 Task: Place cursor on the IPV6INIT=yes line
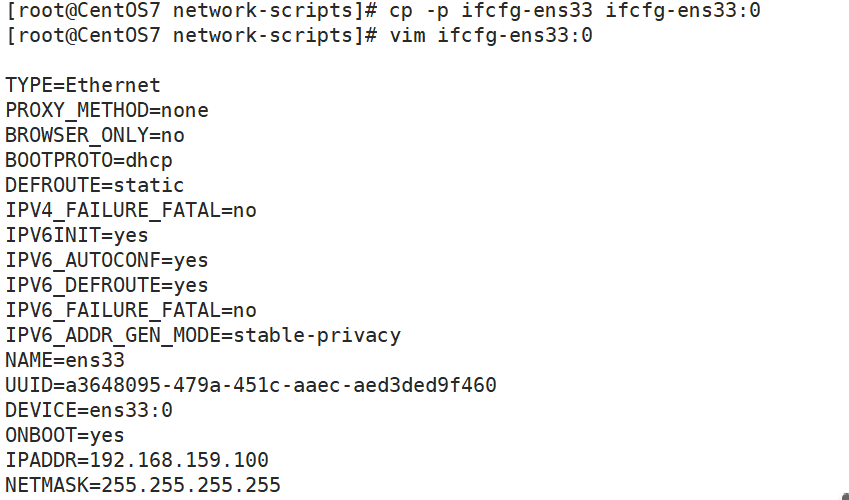77,236
